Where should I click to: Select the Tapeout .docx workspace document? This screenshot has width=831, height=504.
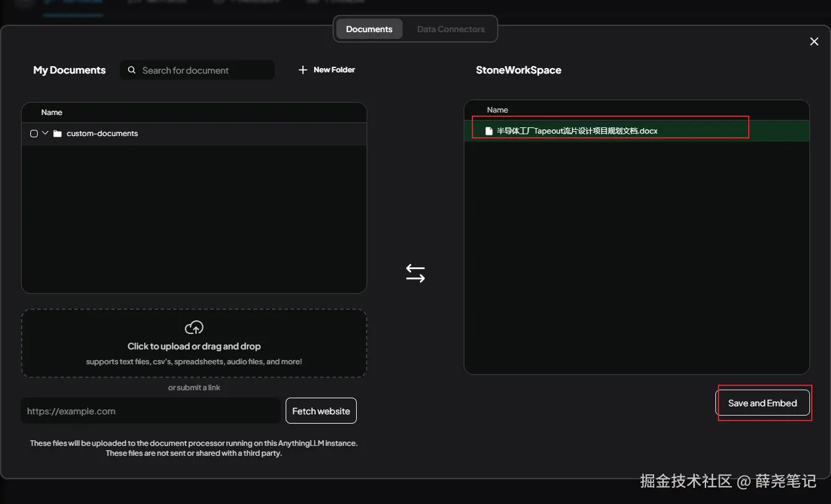pos(637,130)
